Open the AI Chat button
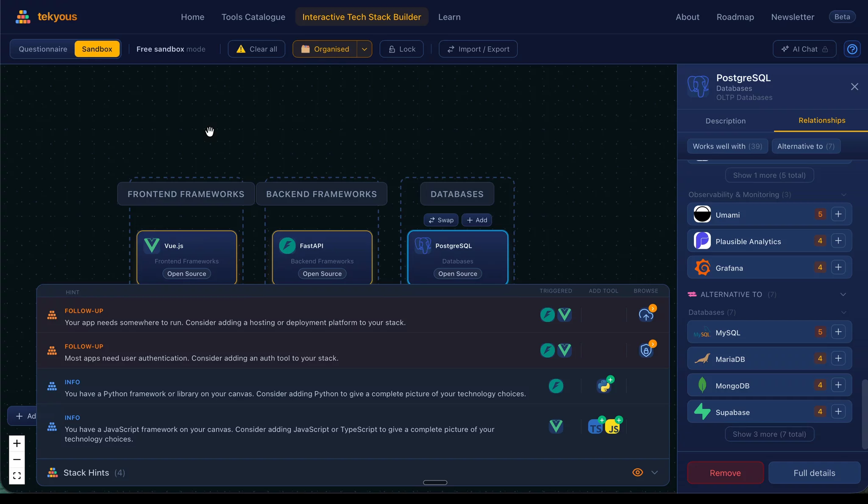Viewport: 868px width, 504px height. (x=804, y=49)
